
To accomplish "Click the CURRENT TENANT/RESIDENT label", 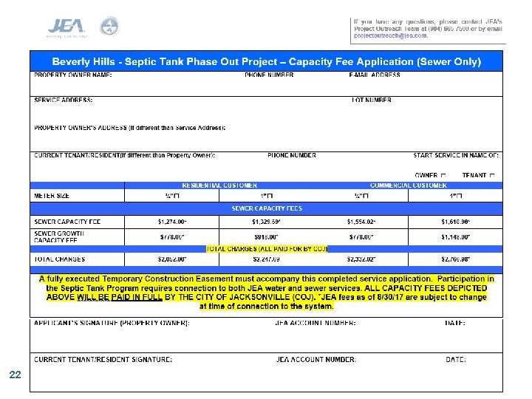I will pyautogui.click(x=124, y=155).
